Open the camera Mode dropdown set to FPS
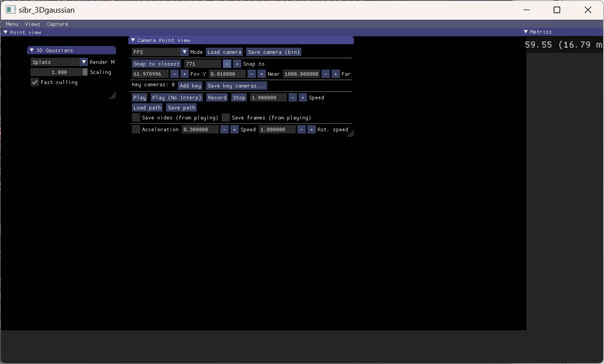This screenshot has width=604, height=364. pyautogui.click(x=184, y=52)
